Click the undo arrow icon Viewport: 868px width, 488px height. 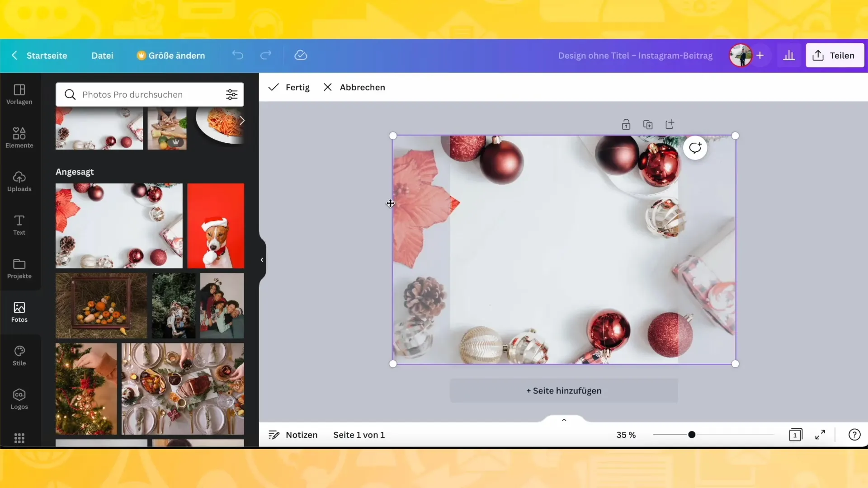point(237,55)
